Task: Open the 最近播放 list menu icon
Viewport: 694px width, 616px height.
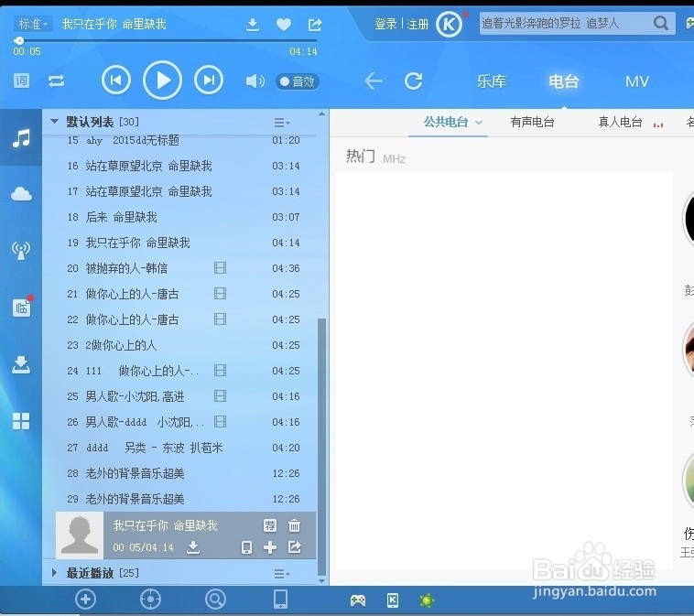Action: tap(281, 574)
